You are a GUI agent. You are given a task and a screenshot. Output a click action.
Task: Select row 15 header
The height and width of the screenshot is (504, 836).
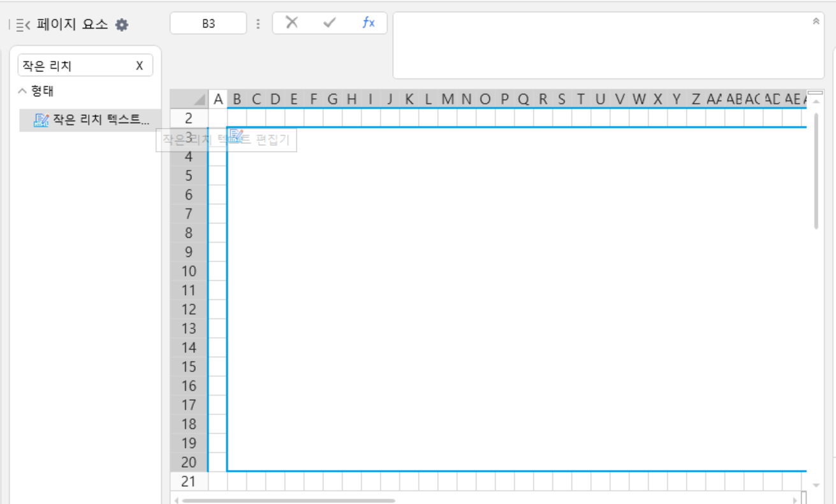coord(189,366)
